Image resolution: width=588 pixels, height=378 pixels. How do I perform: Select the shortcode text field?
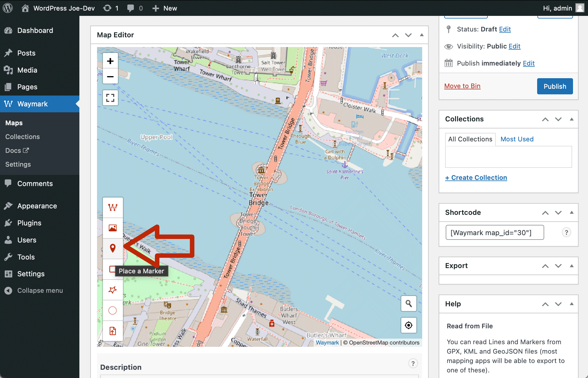pyautogui.click(x=495, y=232)
